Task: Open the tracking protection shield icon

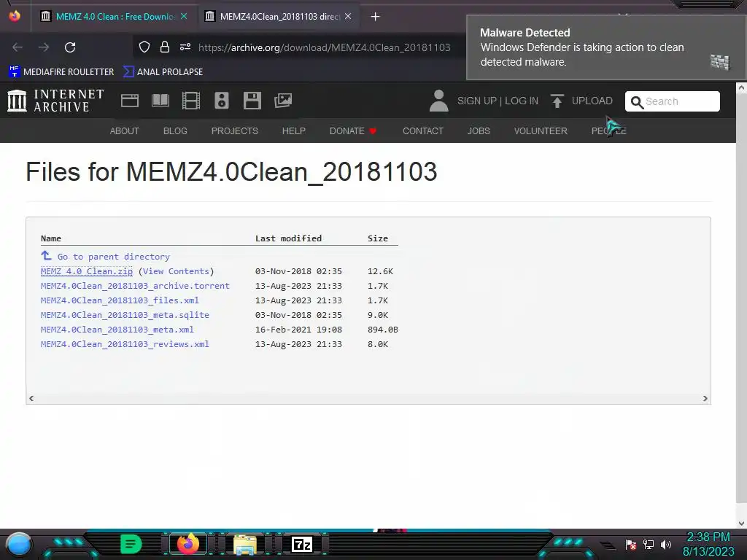Action: coord(144,47)
